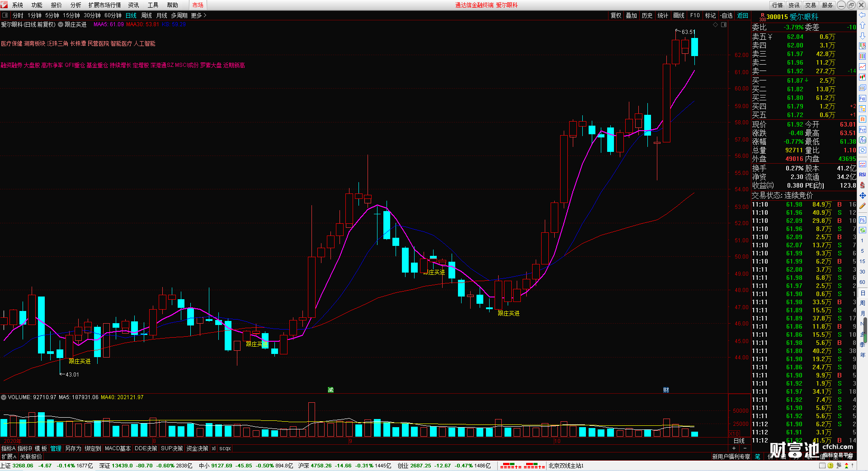Open the 系统 menu

pos(18,5)
